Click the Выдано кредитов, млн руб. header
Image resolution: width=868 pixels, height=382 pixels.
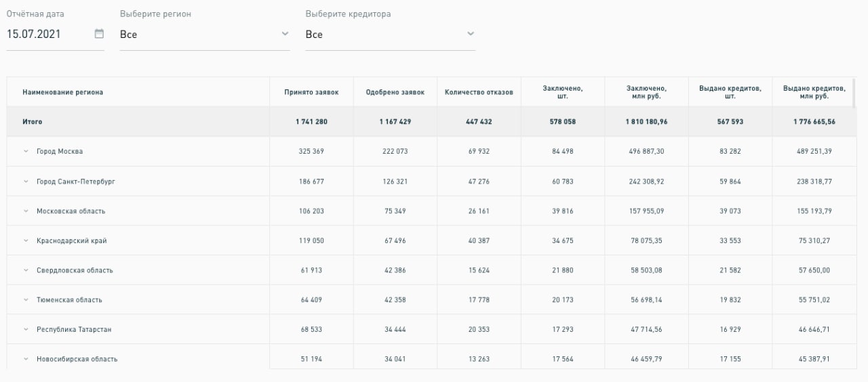coord(814,92)
